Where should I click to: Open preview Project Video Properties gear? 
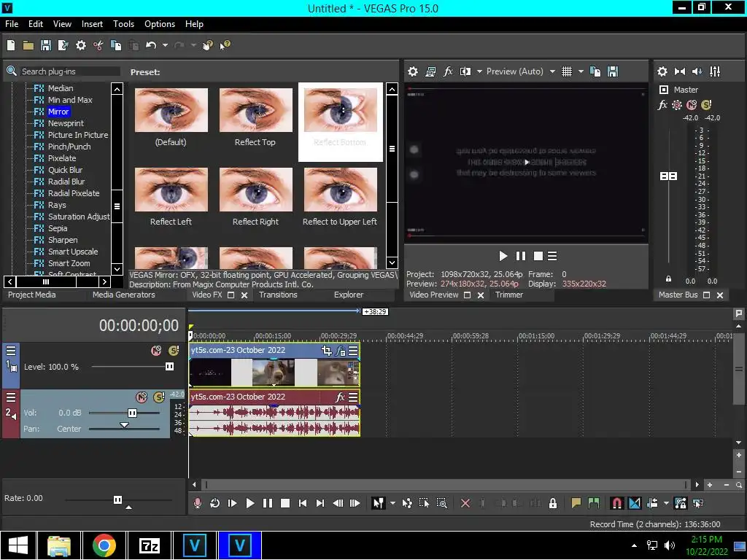click(x=413, y=71)
